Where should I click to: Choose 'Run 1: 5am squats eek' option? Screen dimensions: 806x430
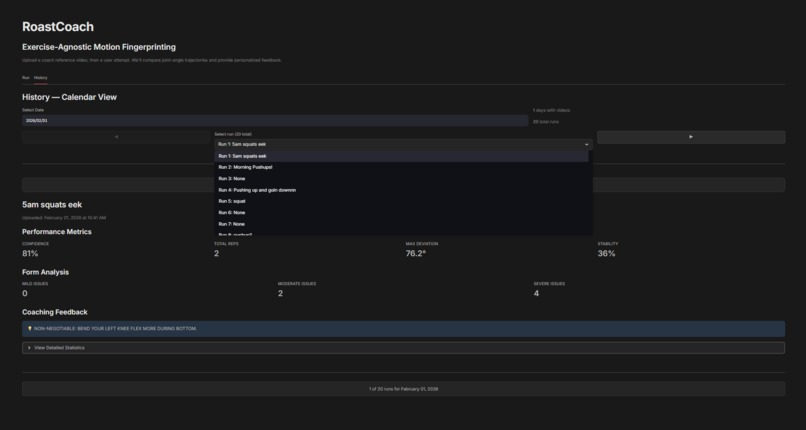coord(401,156)
